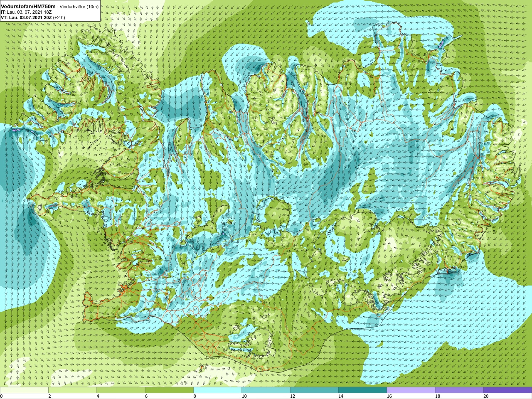Click the legend scale value '20'
The width and height of the screenshot is (532, 399).
pos(486,396)
